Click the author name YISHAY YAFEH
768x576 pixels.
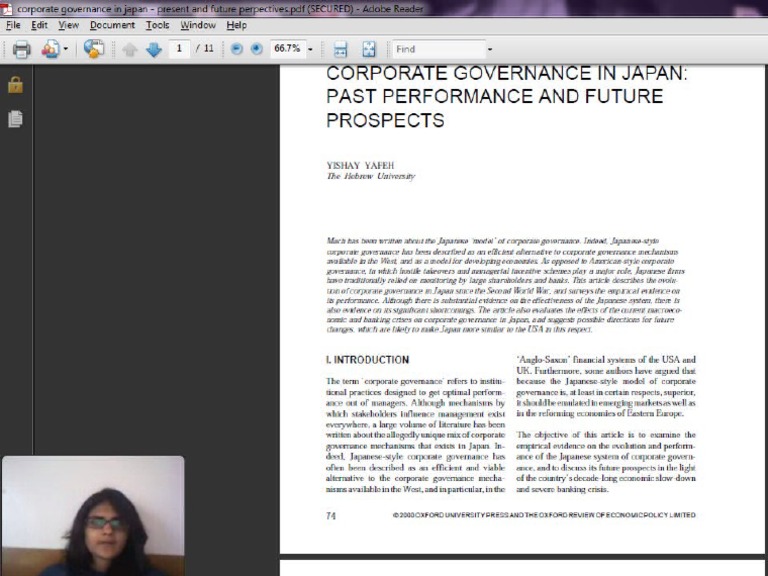[360, 166]
